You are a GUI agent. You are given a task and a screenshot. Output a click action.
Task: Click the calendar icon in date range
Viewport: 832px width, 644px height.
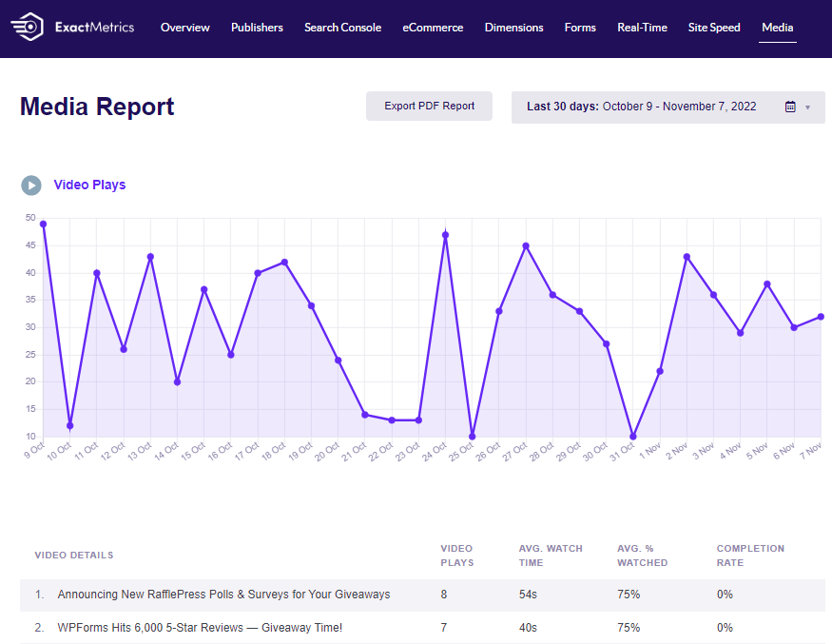click(790, 107)
